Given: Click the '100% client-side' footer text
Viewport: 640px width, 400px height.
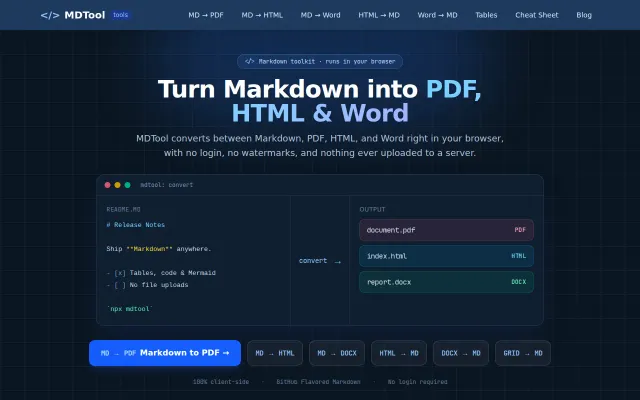Looking at the screenshot, I should point(221,382).
